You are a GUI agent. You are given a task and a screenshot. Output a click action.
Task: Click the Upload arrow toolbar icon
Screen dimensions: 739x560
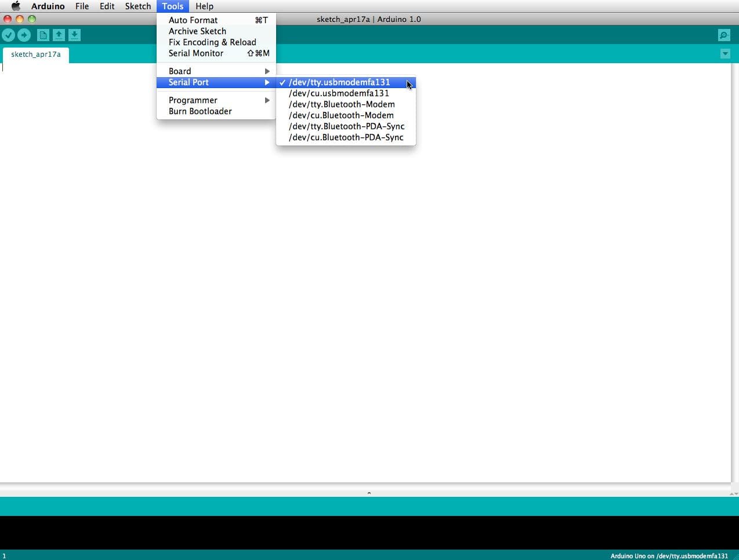[x=24, y=35]
